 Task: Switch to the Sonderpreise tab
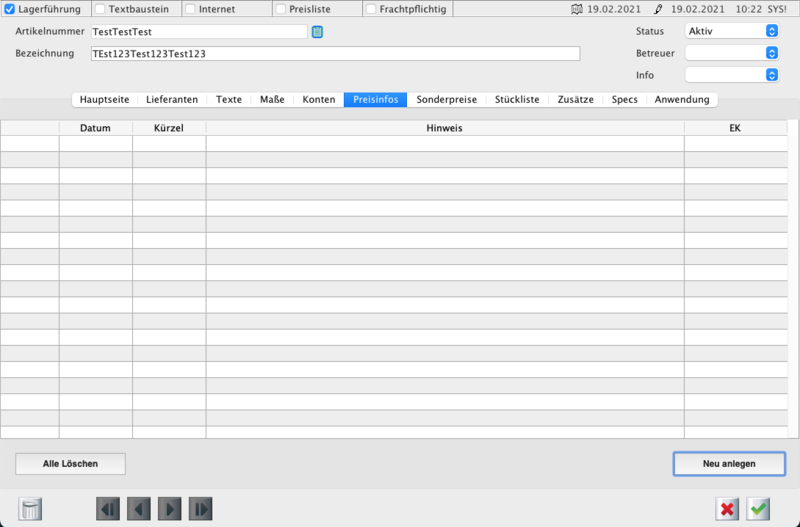click(447, 100)
